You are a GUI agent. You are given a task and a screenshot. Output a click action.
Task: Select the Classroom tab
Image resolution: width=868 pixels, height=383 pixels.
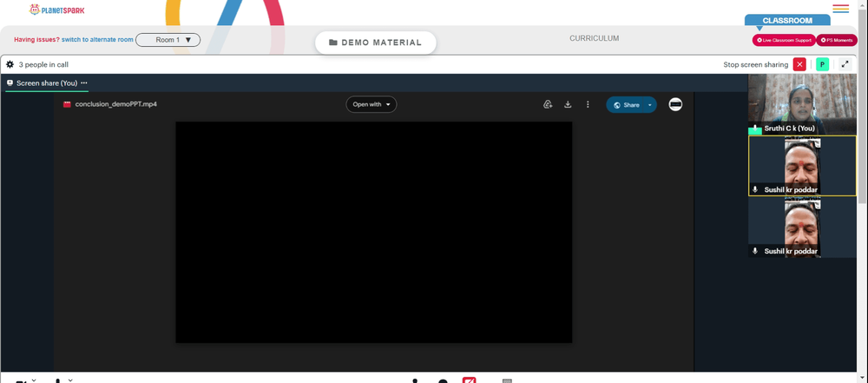(787, 21)
